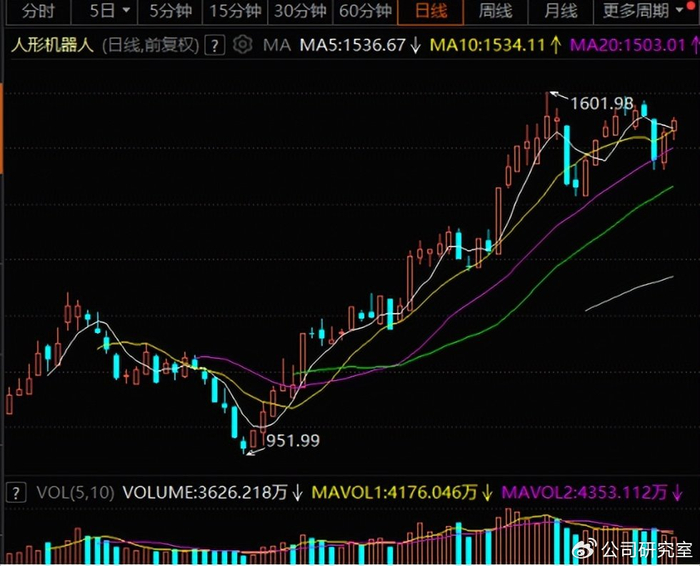Click the MA indicator label
Image resolution: width=700 pixels, height=566 pixels.
tap(277, 45)
